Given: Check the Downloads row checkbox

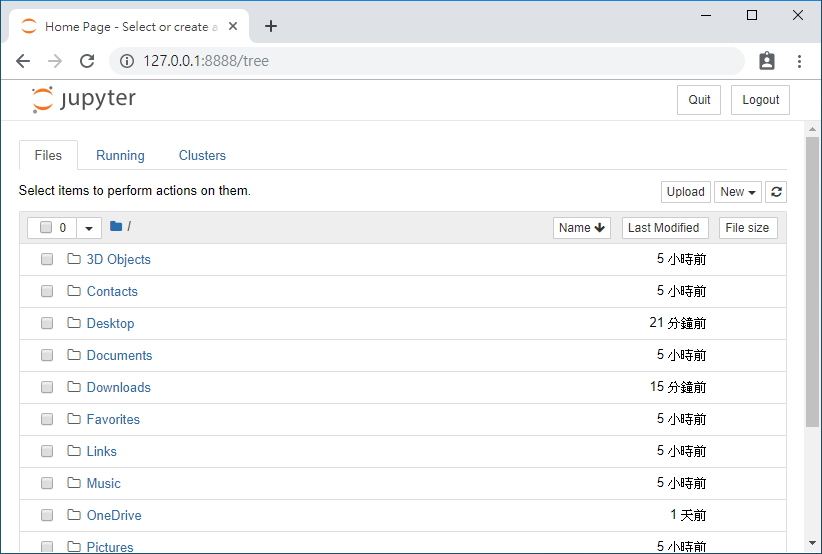Looking at the screenshot, I should [47, 387].
